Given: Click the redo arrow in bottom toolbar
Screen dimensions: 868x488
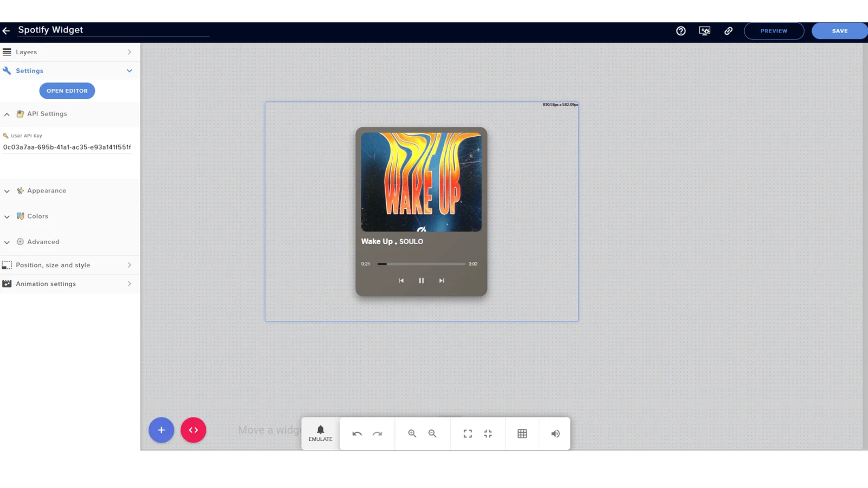Looking at the screenshot, I should pyautogui.click(x=377, y=434).
